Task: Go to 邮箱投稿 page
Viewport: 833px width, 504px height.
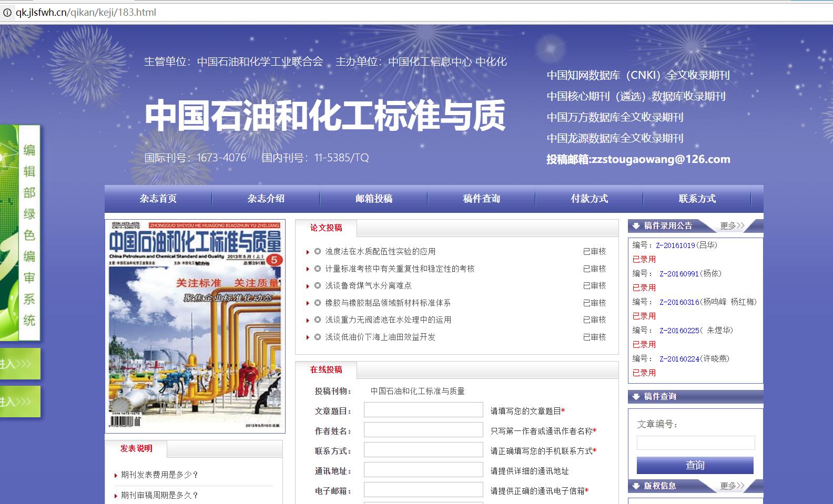Action: pos(374,199)
